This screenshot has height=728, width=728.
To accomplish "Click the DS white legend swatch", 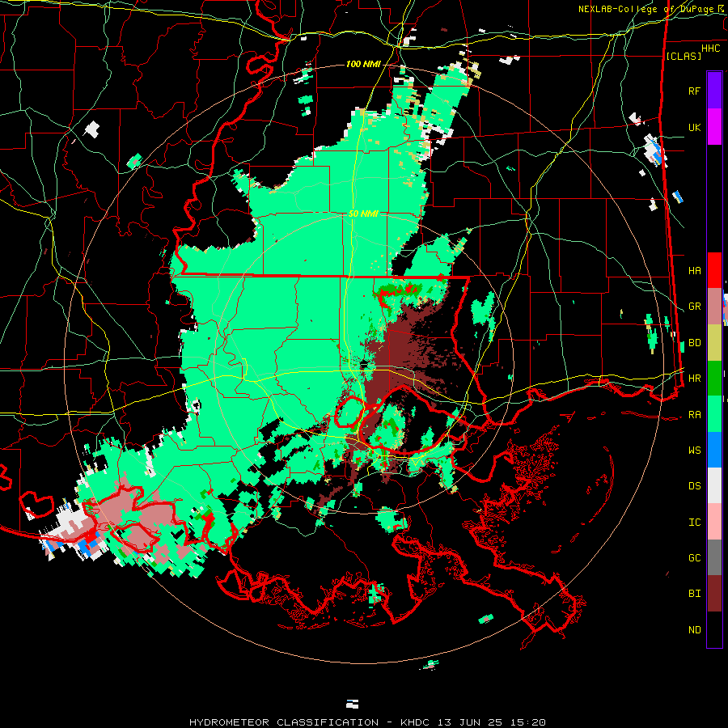I will pyautogui.click(x=714, y=485).
